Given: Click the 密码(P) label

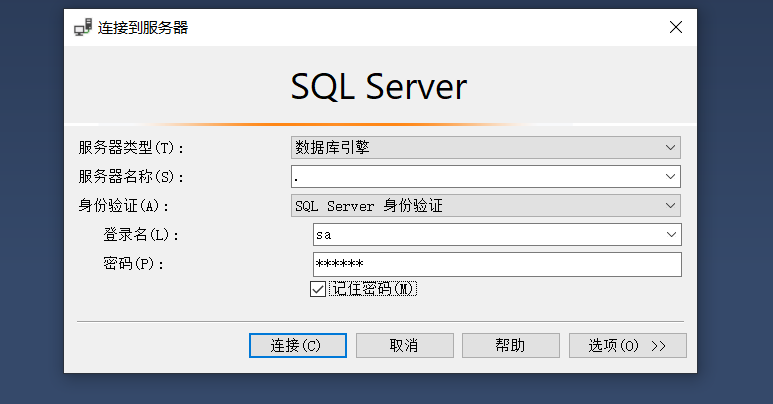Looking at the screenshot, I should click(x=133, y=264).
